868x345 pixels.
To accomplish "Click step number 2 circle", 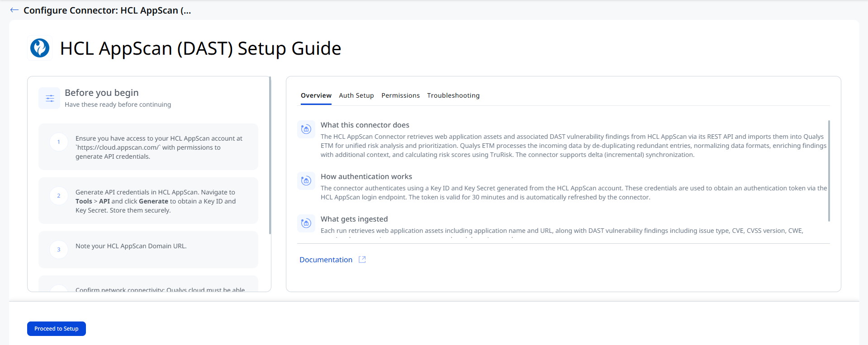I will [x=59, y=196].
